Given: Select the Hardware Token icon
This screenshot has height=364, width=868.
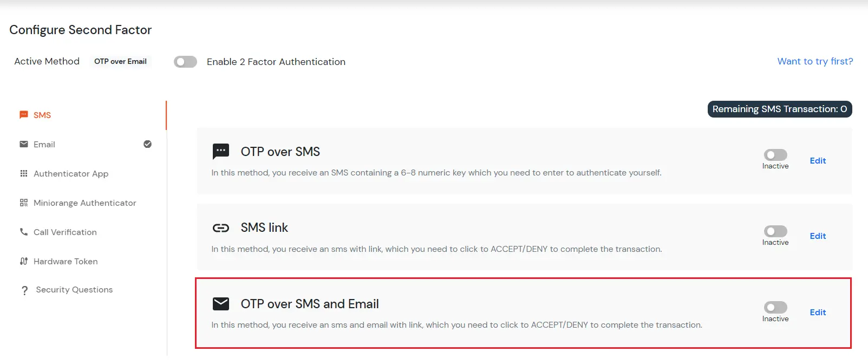Looking at the screenshot, I should pos(24,261).
